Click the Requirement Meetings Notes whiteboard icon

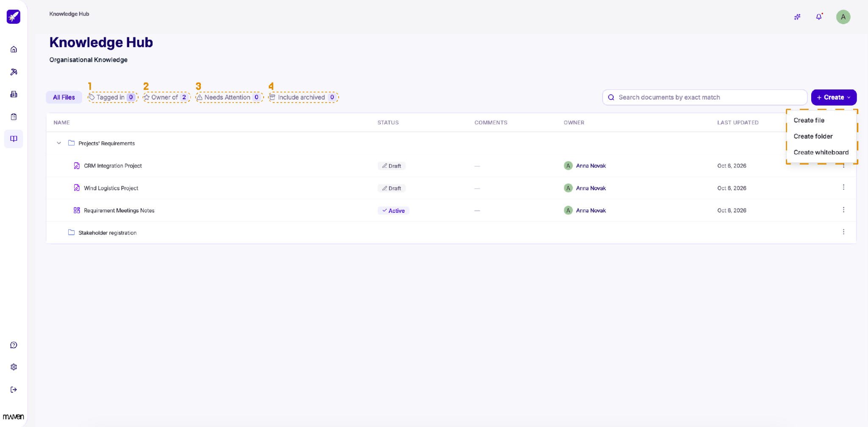coord(77,210)
